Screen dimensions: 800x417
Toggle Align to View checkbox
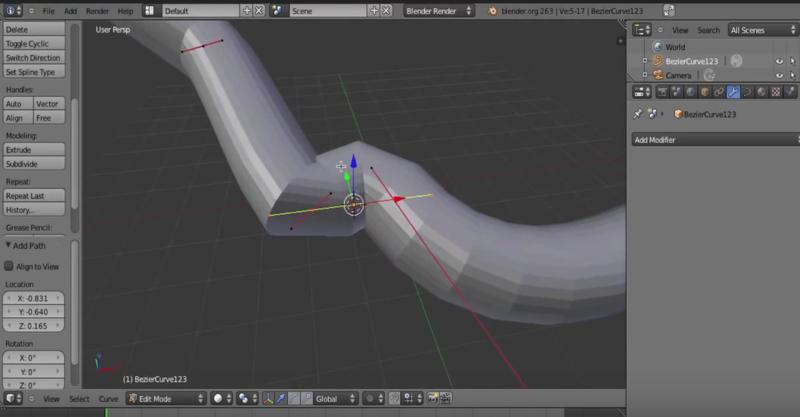point(9,266)
